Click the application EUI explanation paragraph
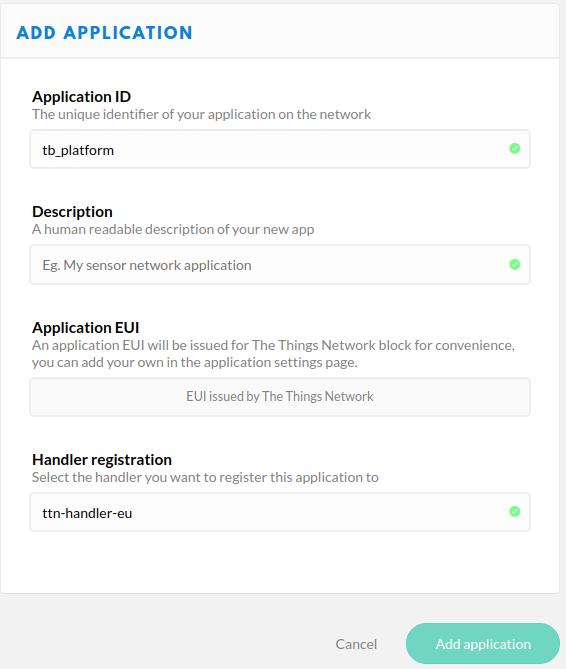Image resolution: width=566 pixels, height=669 pixels. pyautogui.click(x=273, y=354)
